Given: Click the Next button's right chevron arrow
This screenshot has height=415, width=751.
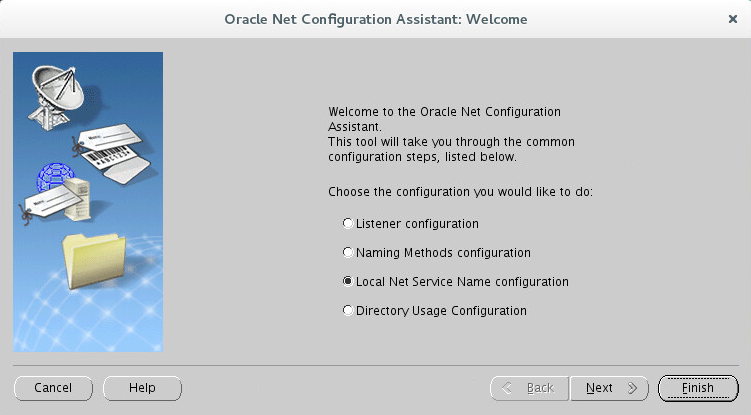Looking at the screenshot, I should click(632, 388).
